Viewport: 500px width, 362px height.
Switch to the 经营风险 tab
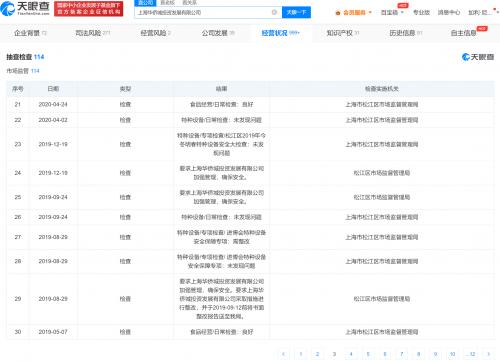tap(156, 33)
